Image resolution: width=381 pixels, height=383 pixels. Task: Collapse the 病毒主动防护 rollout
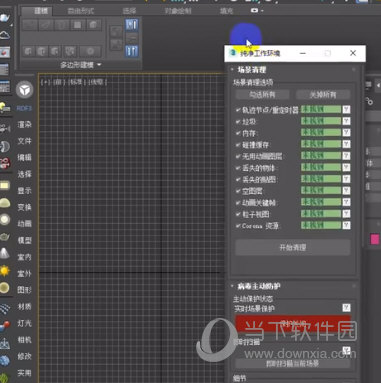coord(259,286)
